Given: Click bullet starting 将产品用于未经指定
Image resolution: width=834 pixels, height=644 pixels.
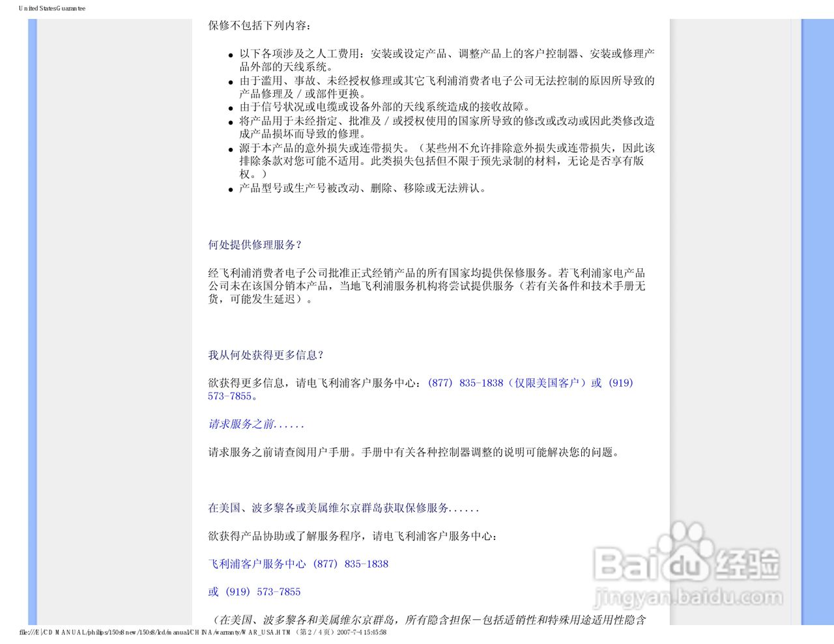Looking at the screenshot, I should (447, 127).
